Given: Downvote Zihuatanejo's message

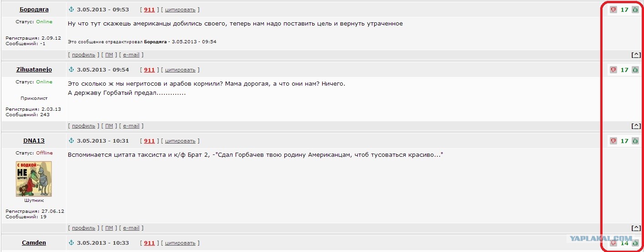Looking at the screenshot, I should [x=613, y=70].
